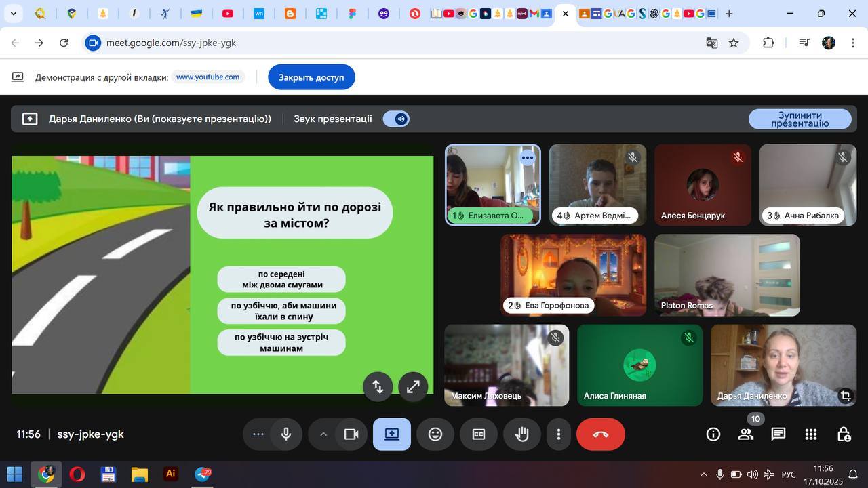Open the tab search dropdown in Chrome
868x488 pixels.
coord(13,14)
